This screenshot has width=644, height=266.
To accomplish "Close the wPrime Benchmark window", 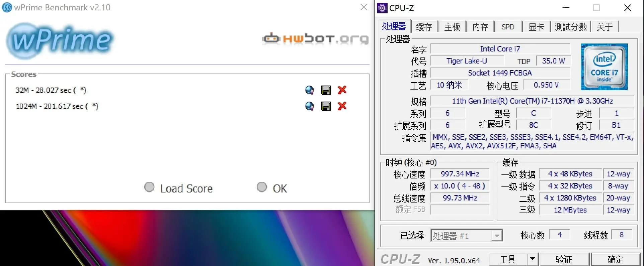I will (x=364, y=7).
